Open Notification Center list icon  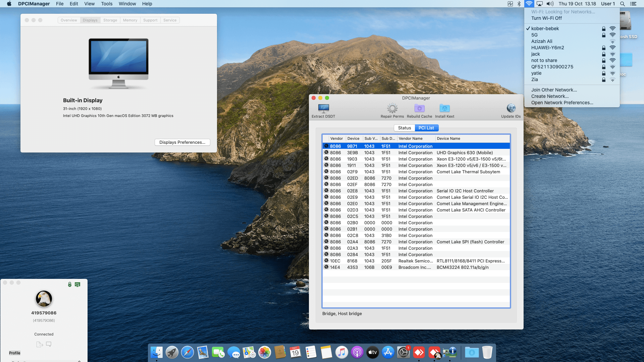tap(633, 4)
